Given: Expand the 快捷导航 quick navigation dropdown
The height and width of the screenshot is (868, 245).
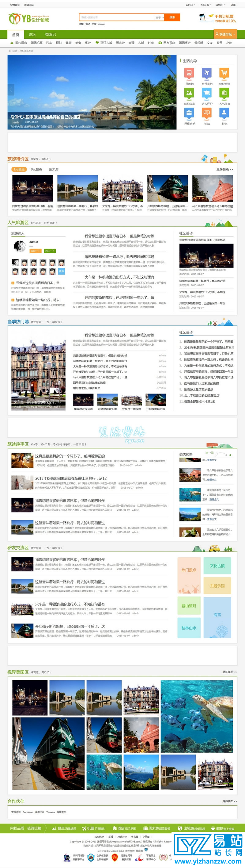Looking at the screenshot, I should (x=225, y=34).
